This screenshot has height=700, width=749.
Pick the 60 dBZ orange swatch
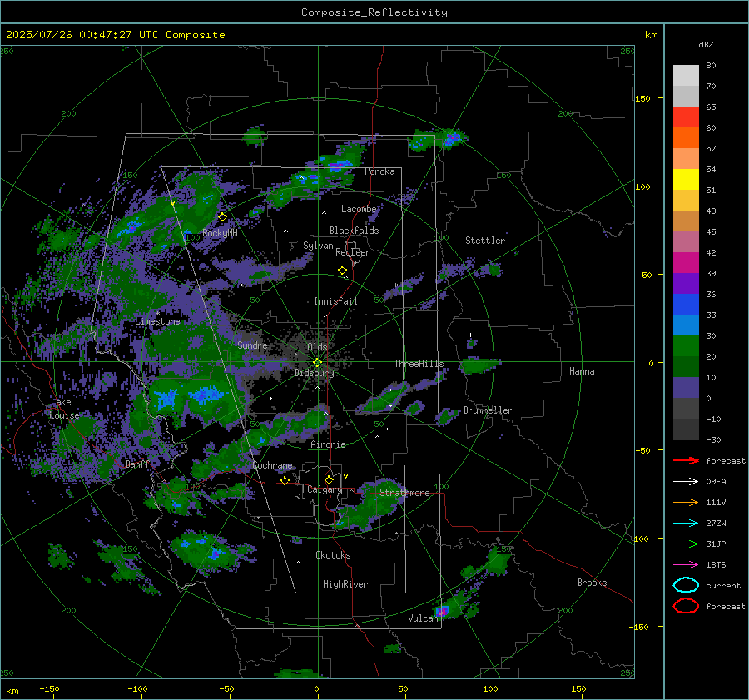686,138
